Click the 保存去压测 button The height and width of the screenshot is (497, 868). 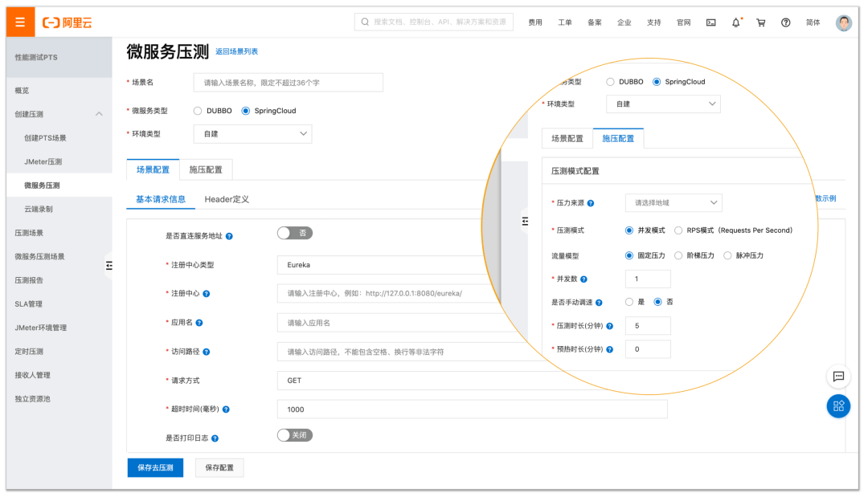tap(155, 468)
